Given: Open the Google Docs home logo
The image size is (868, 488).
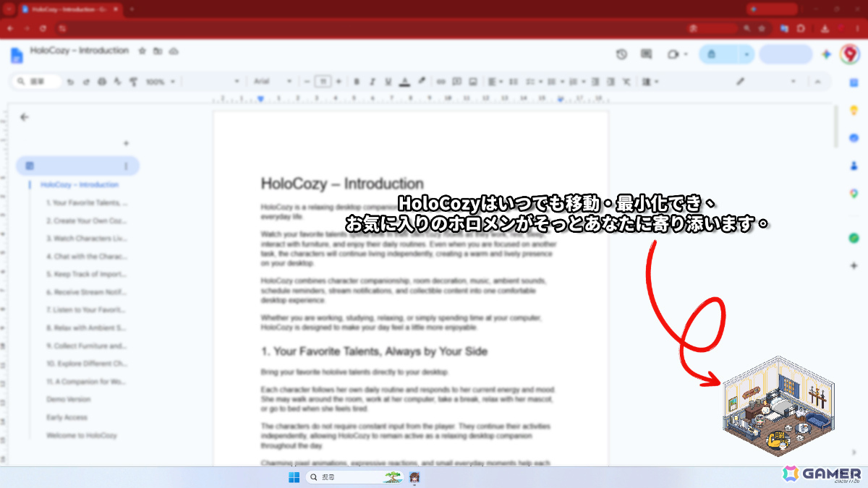Looking at the screenshot, I should tap(17, 55).
